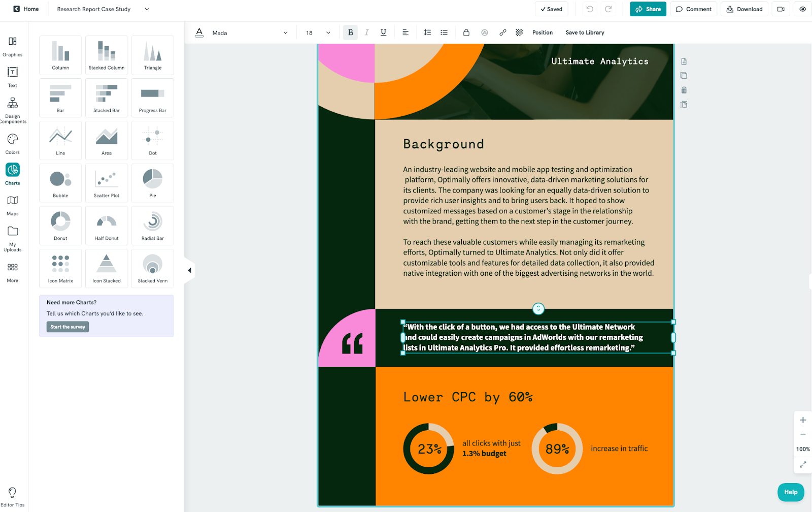Undo the last action
This screenshot has height=512, width=812.
[x=590, y=9]
